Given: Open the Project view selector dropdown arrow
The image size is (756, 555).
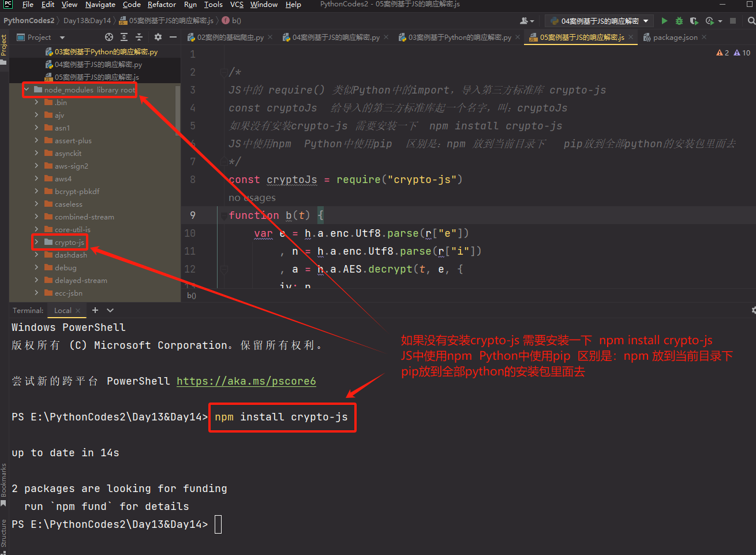Looking at the screenshot, I should pyautogui.click(x=62, y=38).
